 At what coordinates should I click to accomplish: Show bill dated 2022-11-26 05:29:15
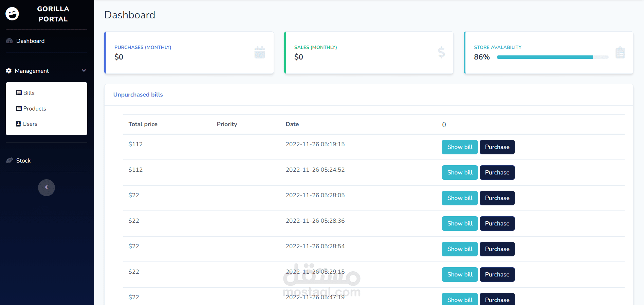[460, 274]
